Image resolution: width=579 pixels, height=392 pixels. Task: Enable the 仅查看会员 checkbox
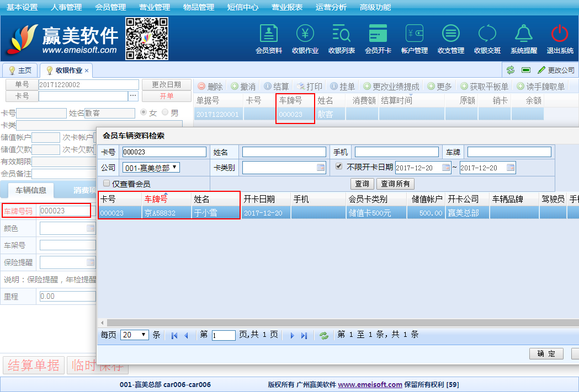click(x=107, y=184)
